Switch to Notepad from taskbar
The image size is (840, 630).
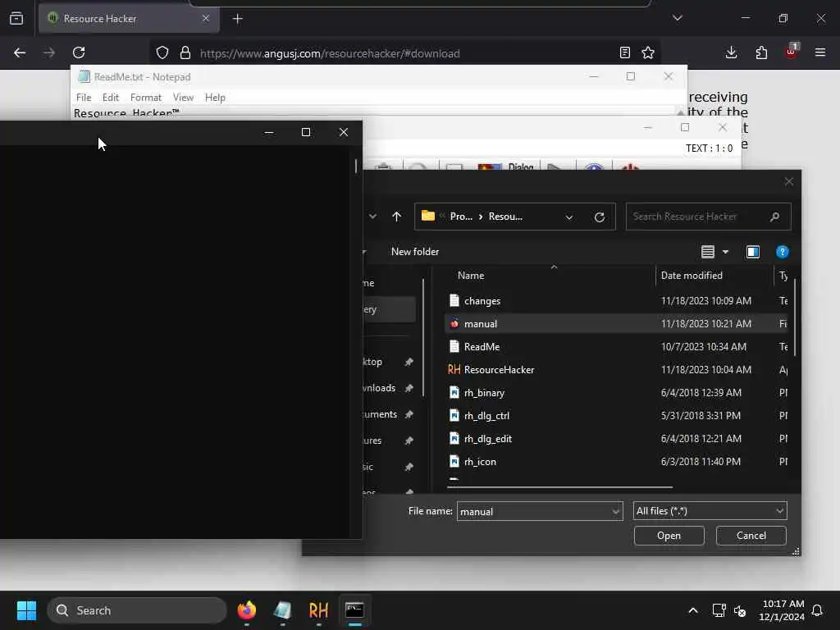click(282, 610)
